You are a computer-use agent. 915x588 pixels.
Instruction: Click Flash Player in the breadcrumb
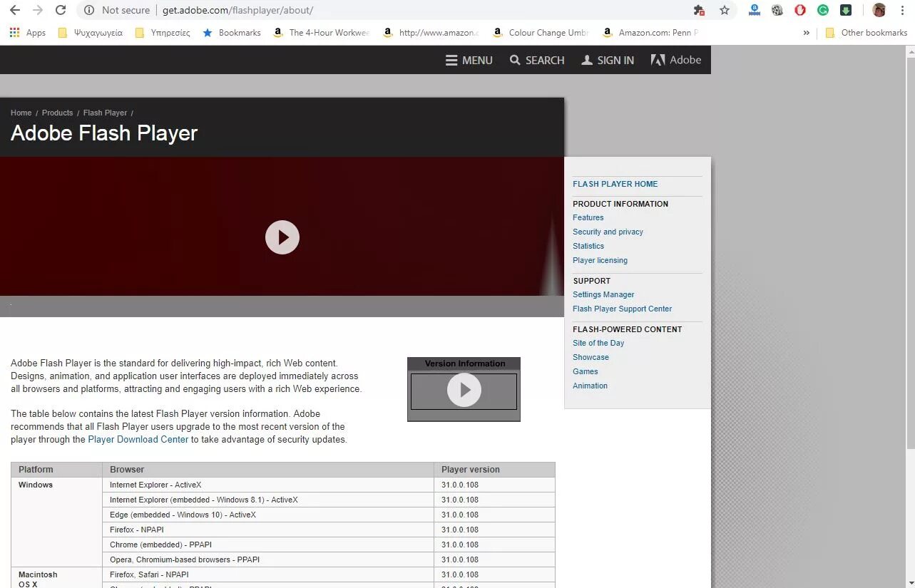click(x=105, y=113)
